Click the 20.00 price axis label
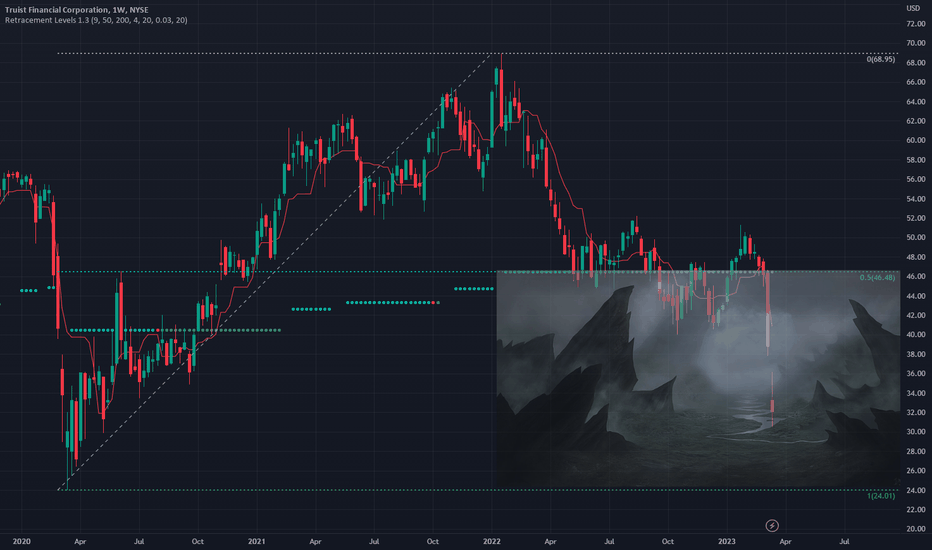Viewport: 932px width, 550px height. (916, 529)
